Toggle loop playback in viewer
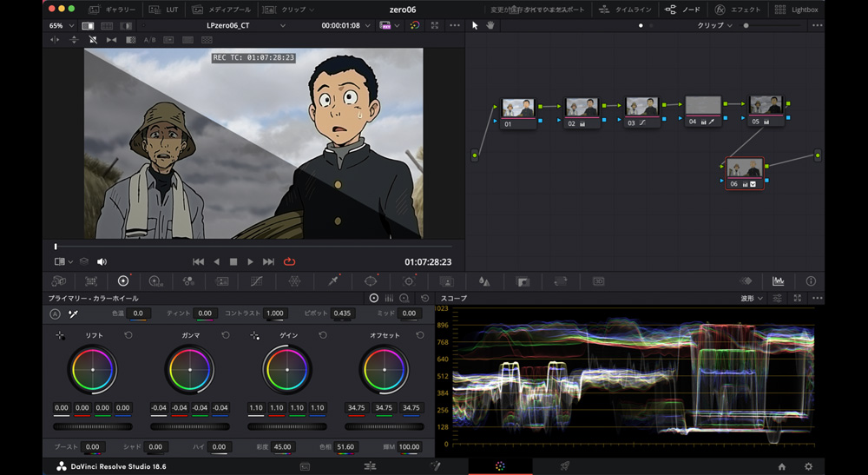Viewport: 868px width, 475px height. [x=289, y=261]
